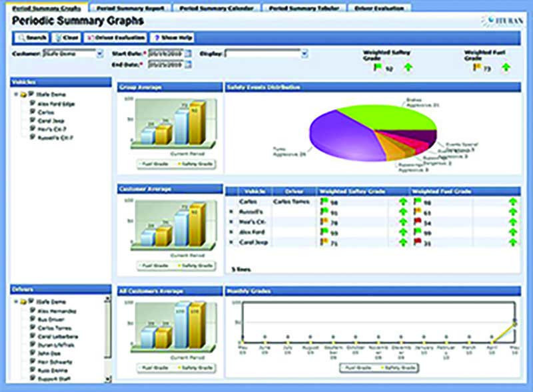
Task: Open the End Date calendar picker icon
Action: pyautogui.click(x=188, y=63)
